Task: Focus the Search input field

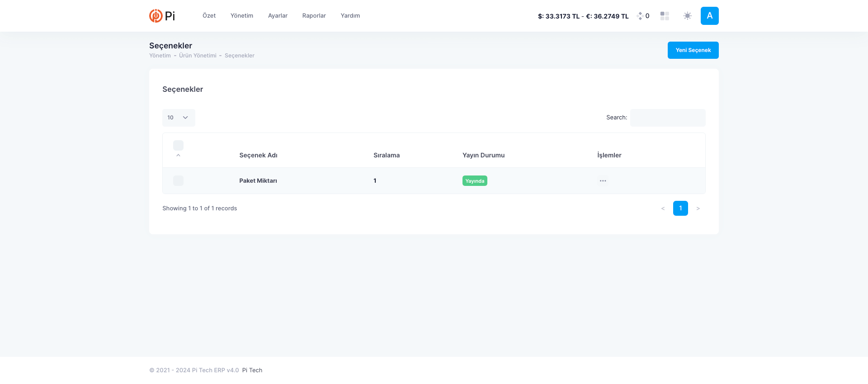Action: click(x=667, y=118)
